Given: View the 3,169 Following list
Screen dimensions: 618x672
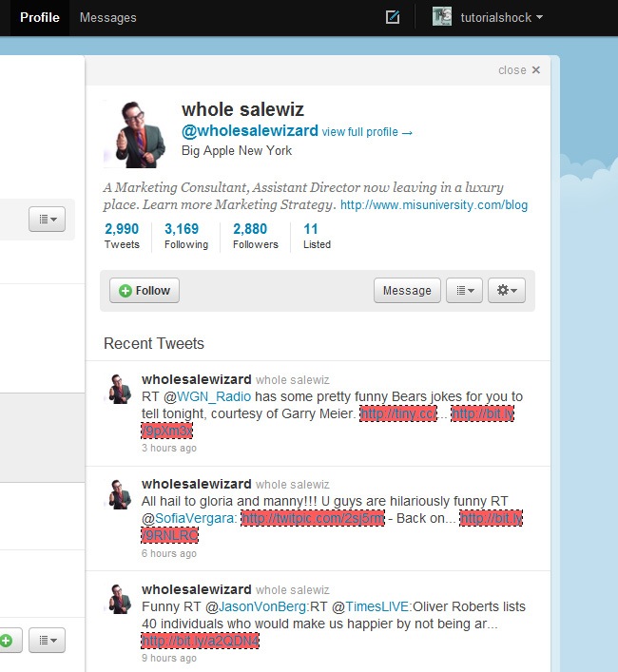Looking at the screenshot, I should coord(186,236).
